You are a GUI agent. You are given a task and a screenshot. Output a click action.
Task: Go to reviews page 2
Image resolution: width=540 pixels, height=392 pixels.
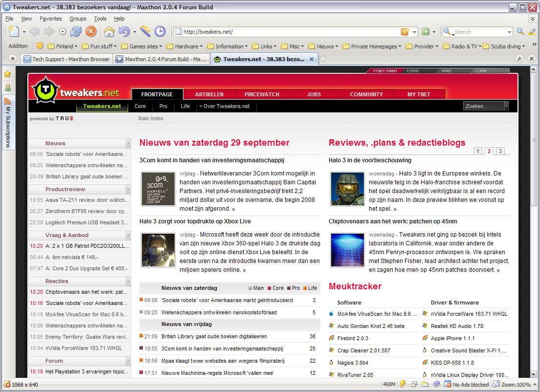pyautogui.click(x=489, y=151)
